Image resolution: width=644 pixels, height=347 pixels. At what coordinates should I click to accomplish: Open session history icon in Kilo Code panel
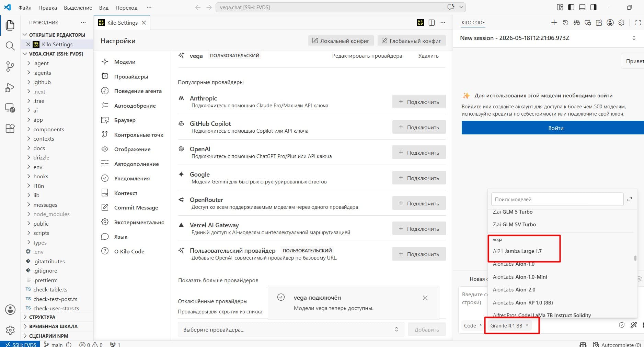click(565, 23)
